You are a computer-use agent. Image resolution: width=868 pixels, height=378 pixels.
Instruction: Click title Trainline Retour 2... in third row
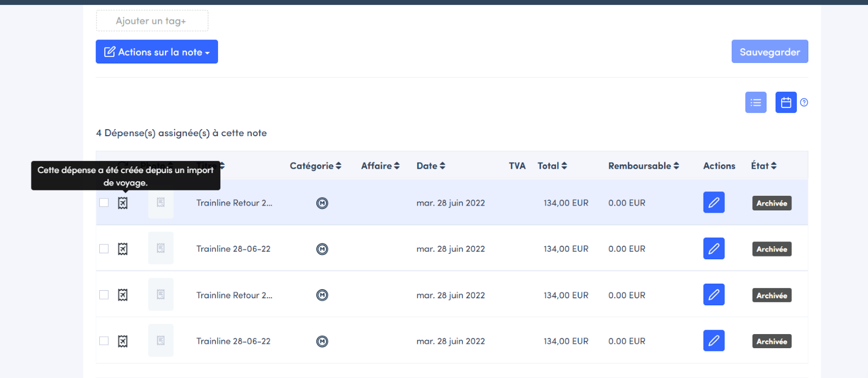234,295
